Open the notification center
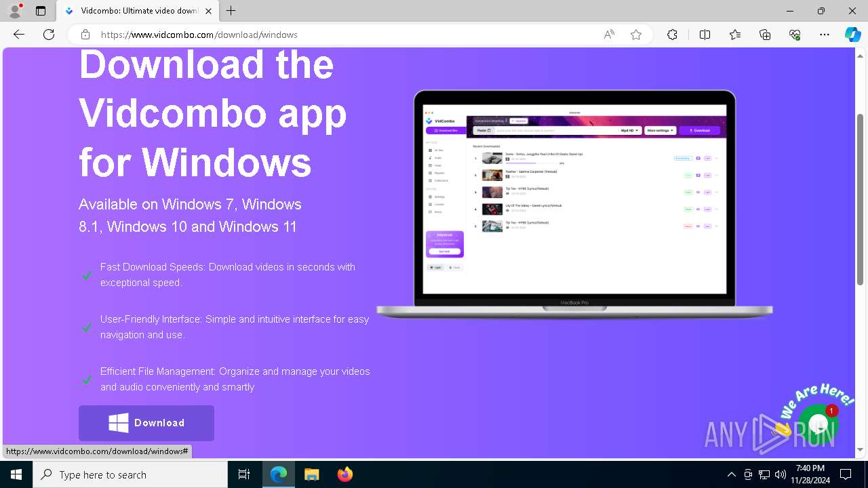 tap(846, 474)
